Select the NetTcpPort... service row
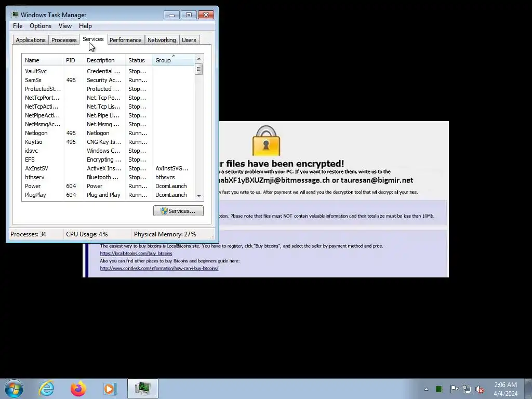 point(108,98)
